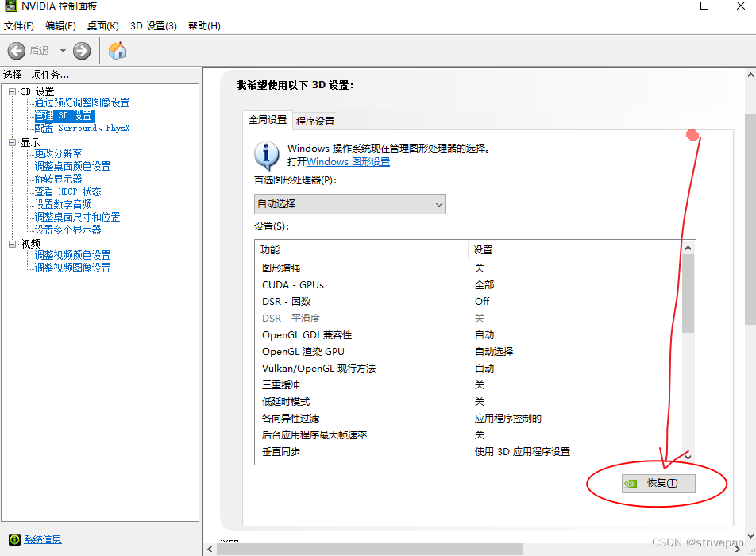Click the 全部 value for CUDA - GPUs
This screenshot has height=556, width=756.
(484, 285)
